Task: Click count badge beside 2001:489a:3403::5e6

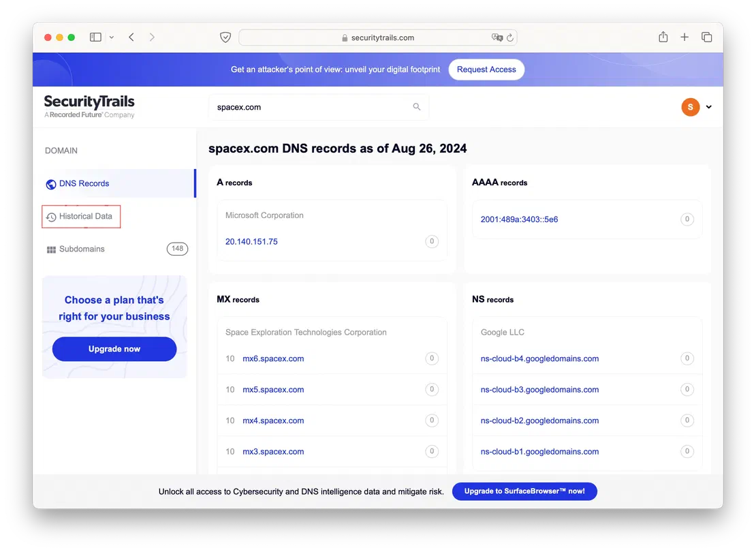Action: point(687,219)
